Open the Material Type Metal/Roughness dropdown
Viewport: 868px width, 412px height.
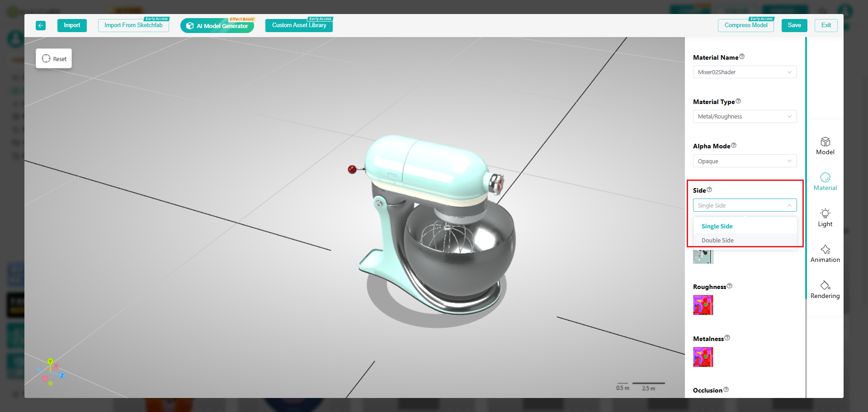coord(745,117)
